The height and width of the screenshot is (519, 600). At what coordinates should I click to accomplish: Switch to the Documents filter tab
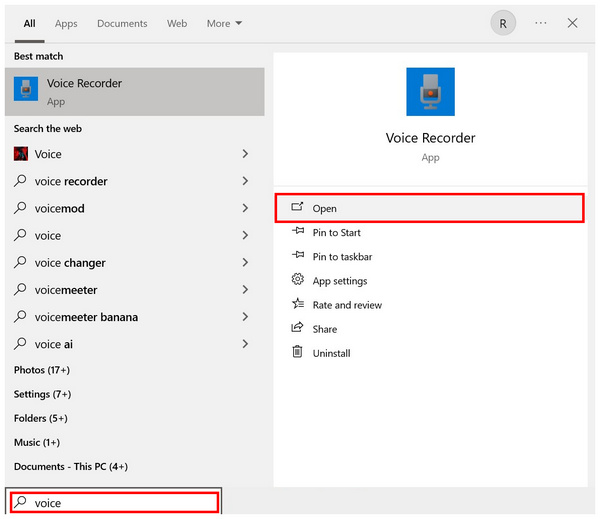pos(122,24)
